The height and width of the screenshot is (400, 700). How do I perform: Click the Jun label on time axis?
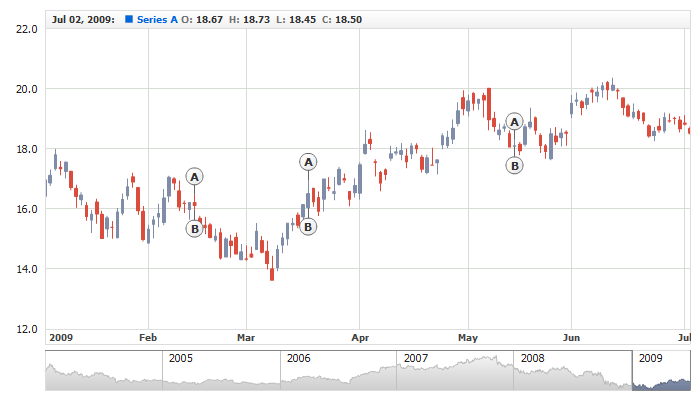click(x=572, y=338)
